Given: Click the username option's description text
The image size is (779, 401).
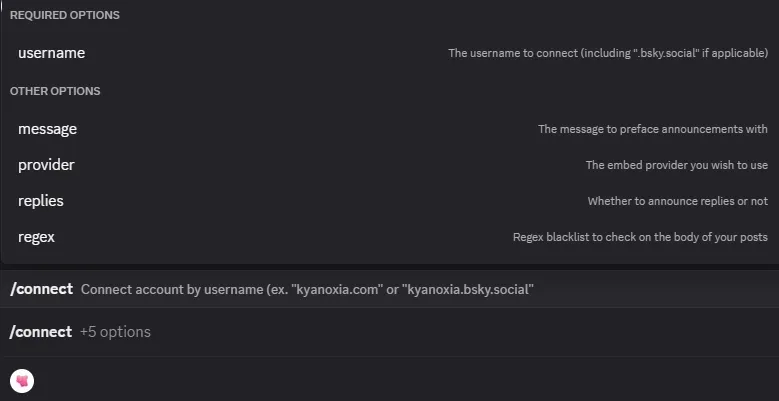Looking at the screenshot, I should (x=607, y=53).
